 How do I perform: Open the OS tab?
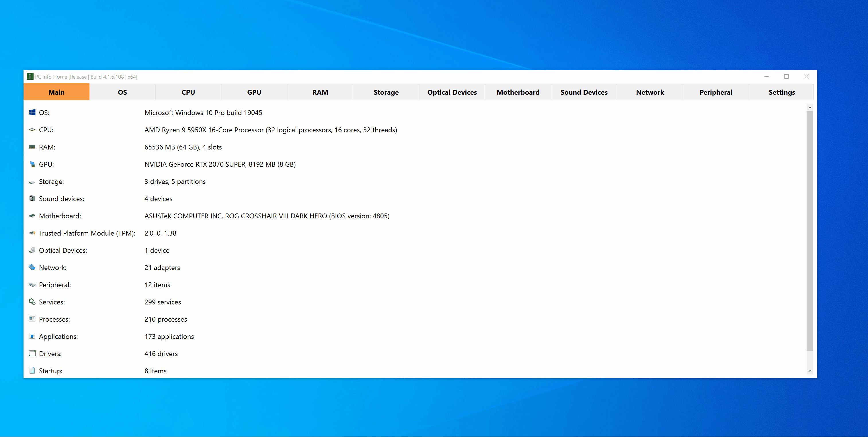pos(122,92)
